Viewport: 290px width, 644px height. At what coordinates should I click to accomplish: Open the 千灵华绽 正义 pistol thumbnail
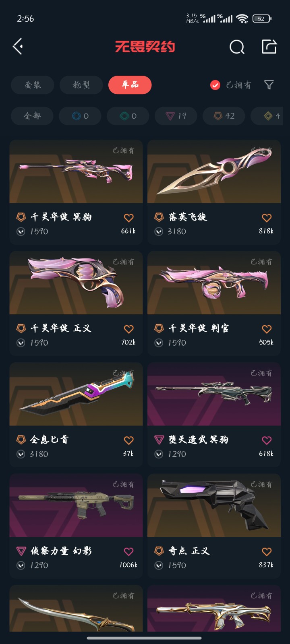pos(76,283)
